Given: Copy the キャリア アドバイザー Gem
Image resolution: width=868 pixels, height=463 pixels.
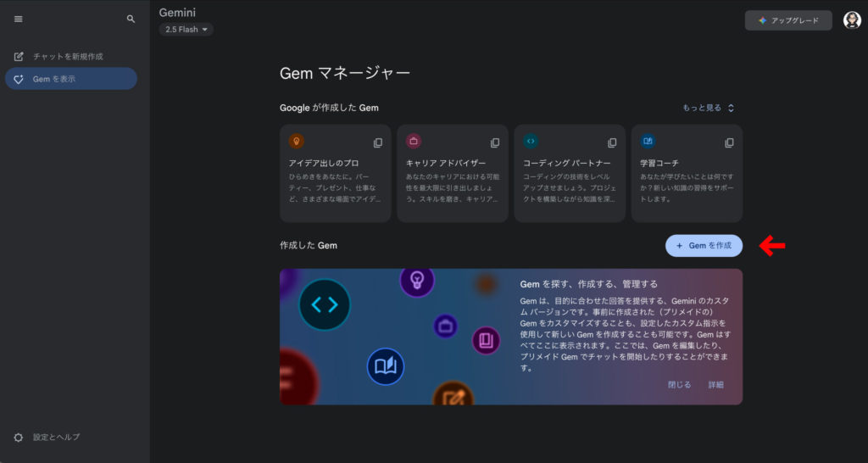Looking at the screenshot, I should (495, 143).
